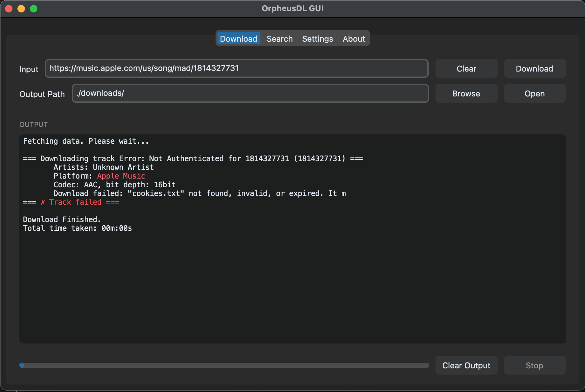585x392 pixels.
Task: Click the red Track failed line
Action: click(75, 202)
